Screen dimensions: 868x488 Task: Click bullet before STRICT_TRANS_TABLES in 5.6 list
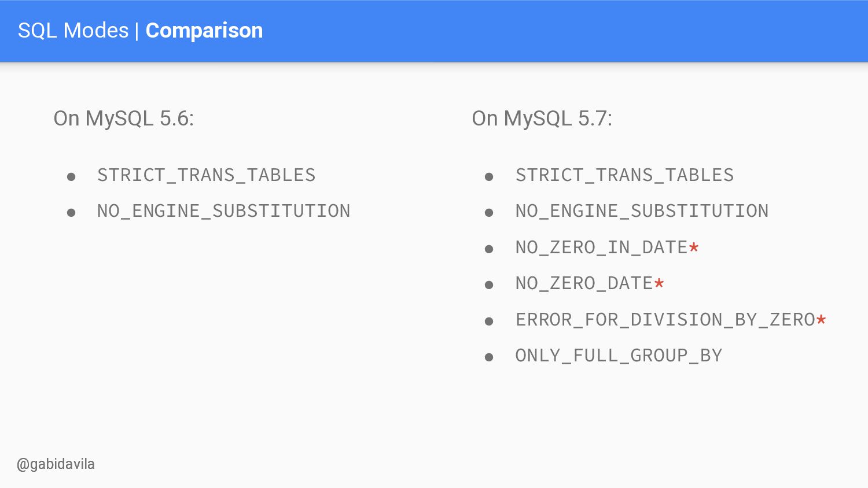(71, 177)
